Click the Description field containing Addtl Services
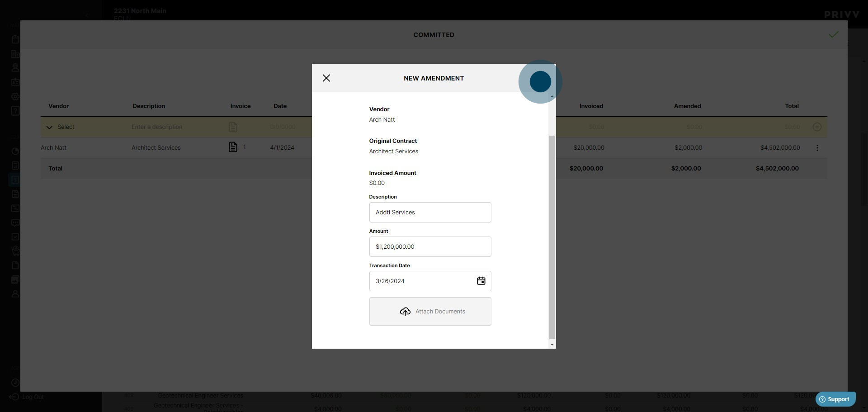Image resolution: width=868 pixels, height=412 pixels. (x=430, y=212)
